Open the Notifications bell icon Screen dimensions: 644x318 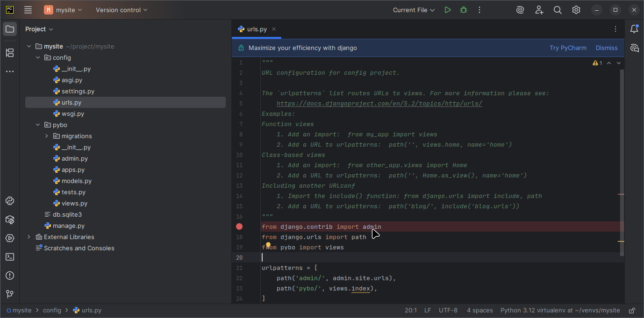[x=634, y=29]
